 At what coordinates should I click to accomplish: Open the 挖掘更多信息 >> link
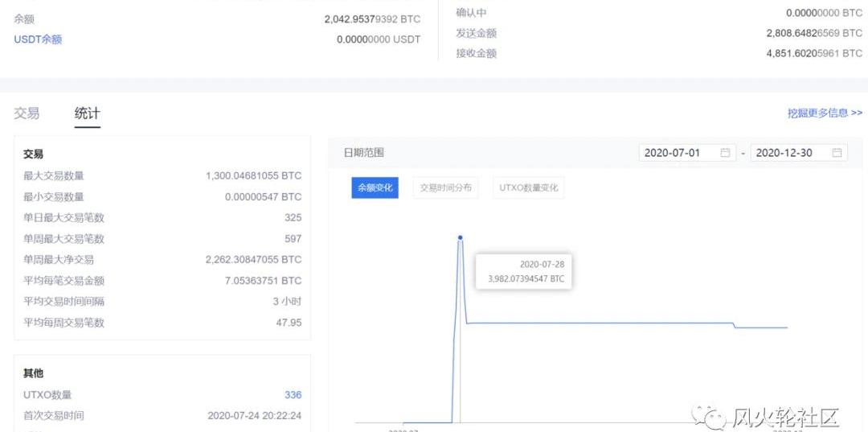tap(825, 113)
